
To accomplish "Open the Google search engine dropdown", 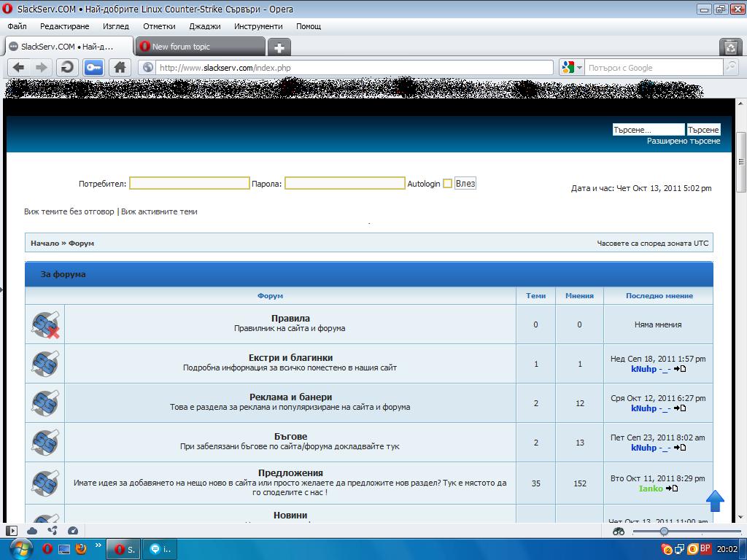I will point(573,67).
